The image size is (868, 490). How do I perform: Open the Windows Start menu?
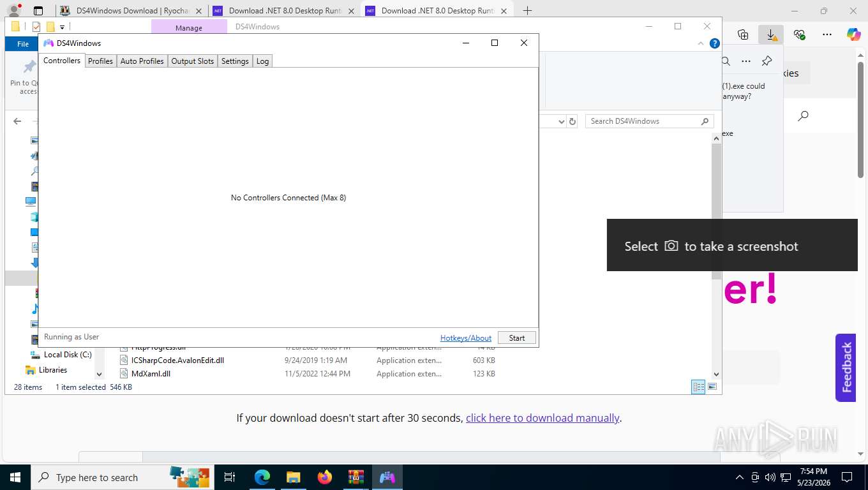tap(15, 477)
